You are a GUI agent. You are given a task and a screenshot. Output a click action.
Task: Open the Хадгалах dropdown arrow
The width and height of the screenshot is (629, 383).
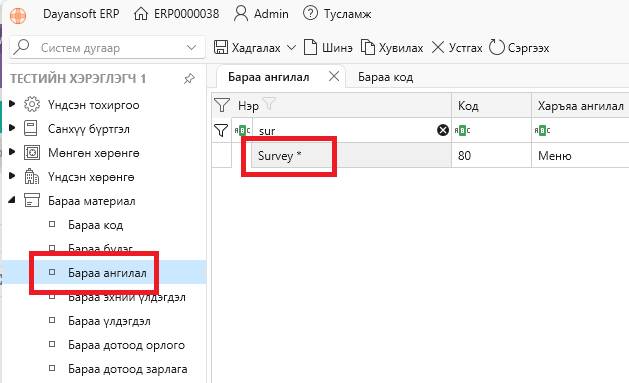coord(292,48)
